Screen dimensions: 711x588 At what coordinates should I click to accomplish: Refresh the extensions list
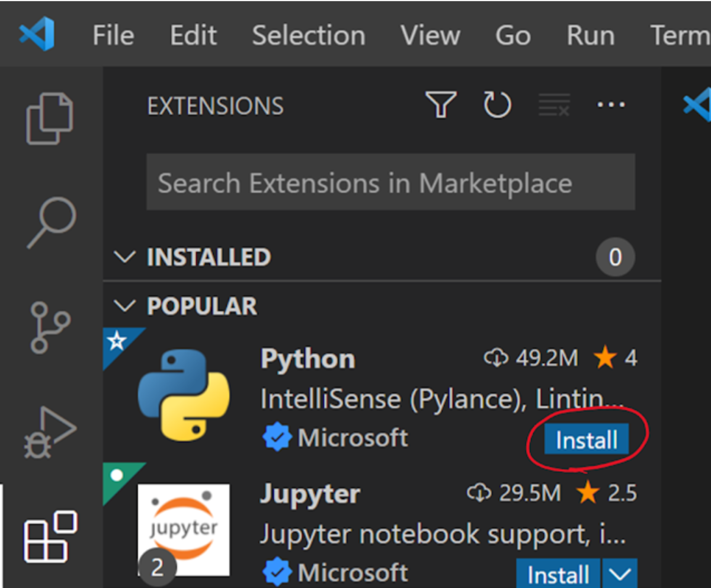point(497,105)
